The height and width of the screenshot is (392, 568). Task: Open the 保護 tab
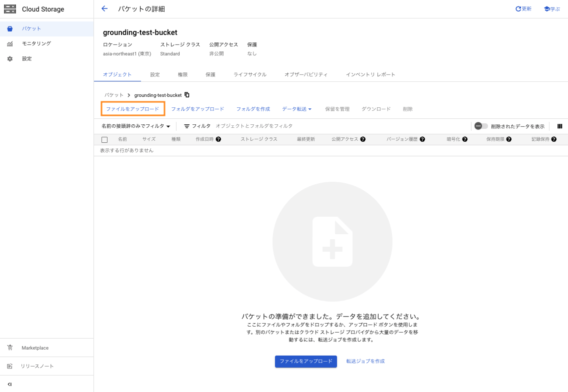(210, 74)
